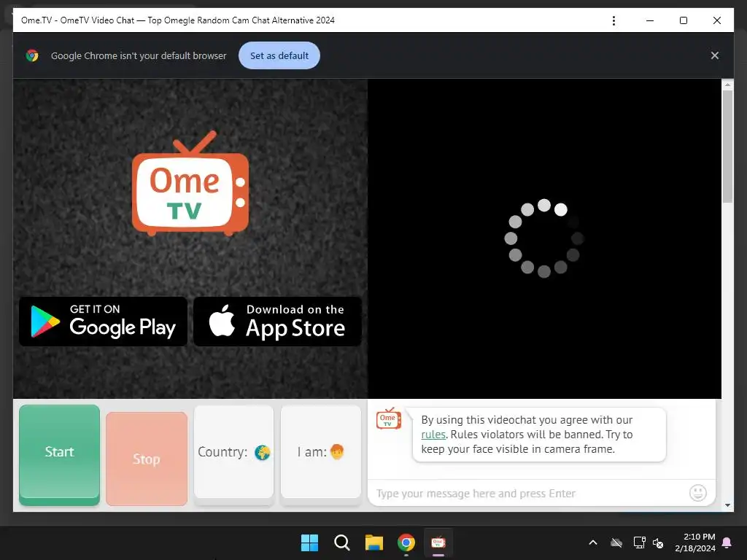Image resolution: width=747 pixels, height=560 pixels.
Task: Click the OmeTV logo in video pane
Action: (x=190, y=183)
